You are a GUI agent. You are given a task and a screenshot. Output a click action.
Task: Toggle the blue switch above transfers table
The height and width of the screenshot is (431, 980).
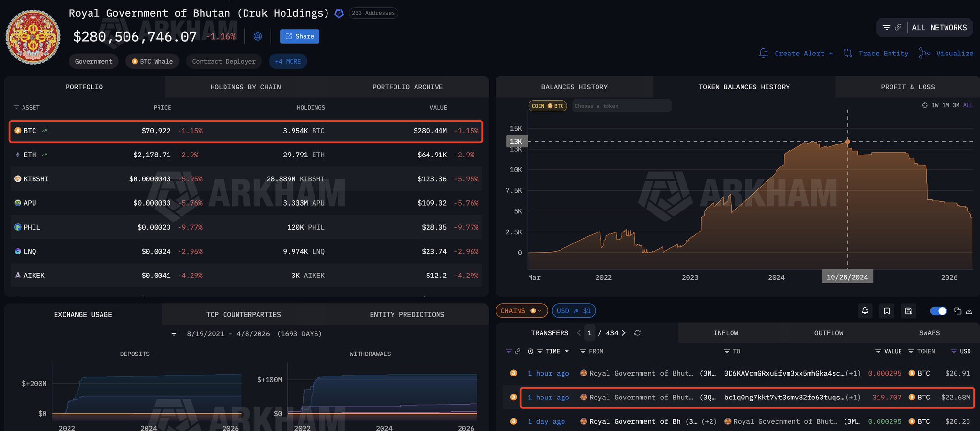pos(938,311)
